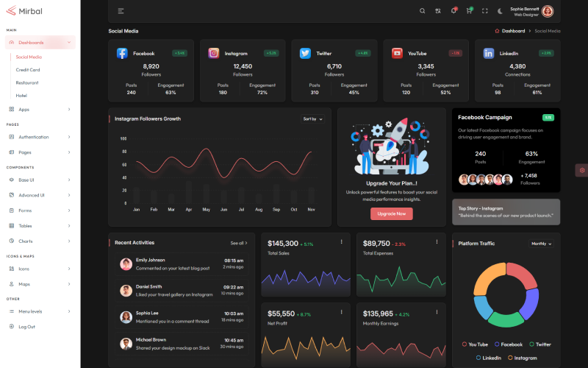588x368 pixels.
Task: Click See all in Recent Activities
Action: (x=239, y=243)
